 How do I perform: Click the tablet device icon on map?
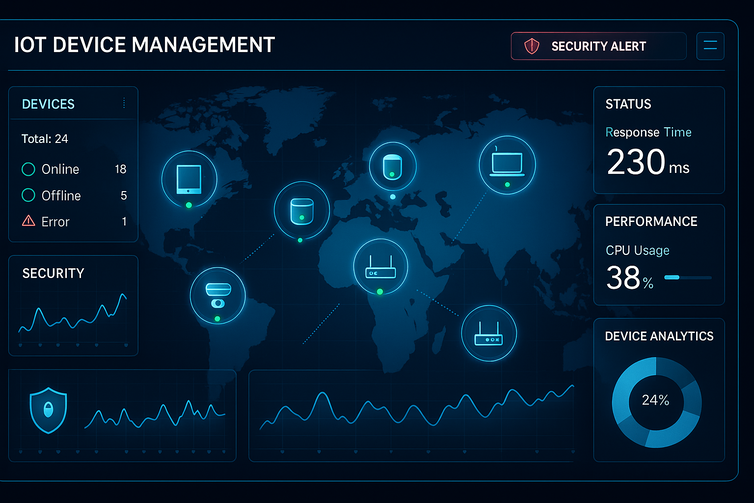pos(189,178)
